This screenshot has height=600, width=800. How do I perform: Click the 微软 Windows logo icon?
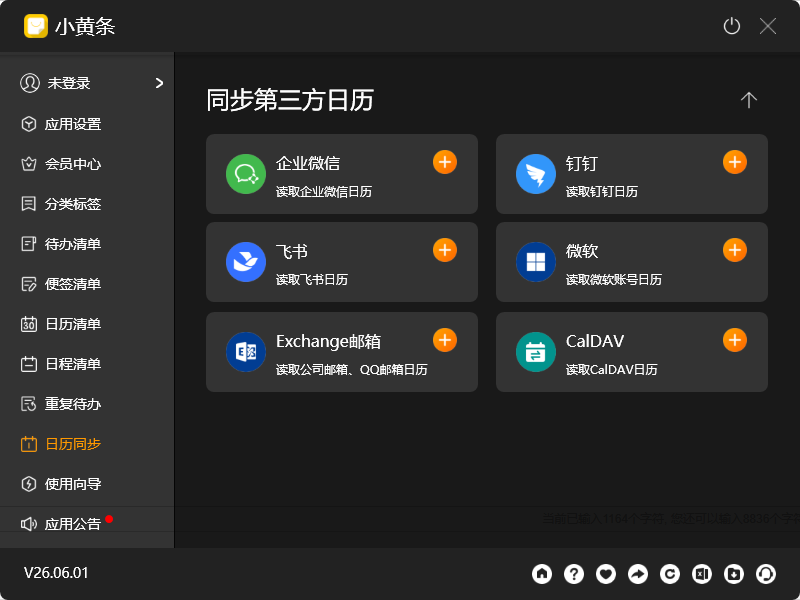pos(536,262)
